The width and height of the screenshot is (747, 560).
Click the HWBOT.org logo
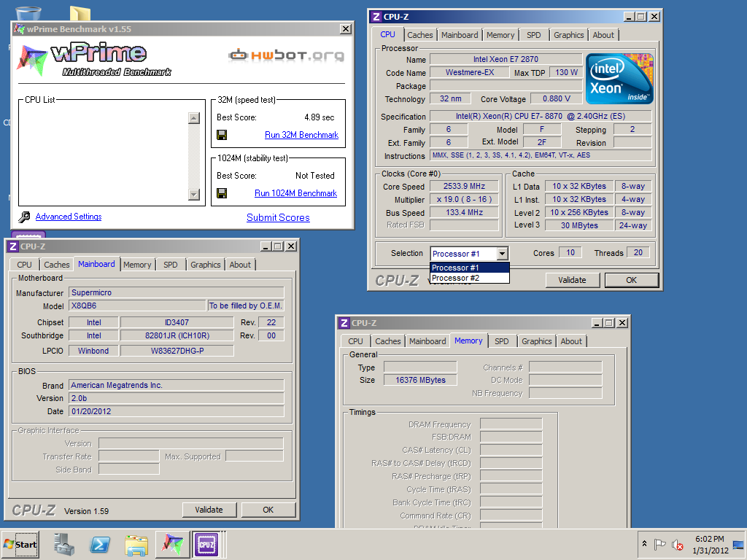[286, 55]
